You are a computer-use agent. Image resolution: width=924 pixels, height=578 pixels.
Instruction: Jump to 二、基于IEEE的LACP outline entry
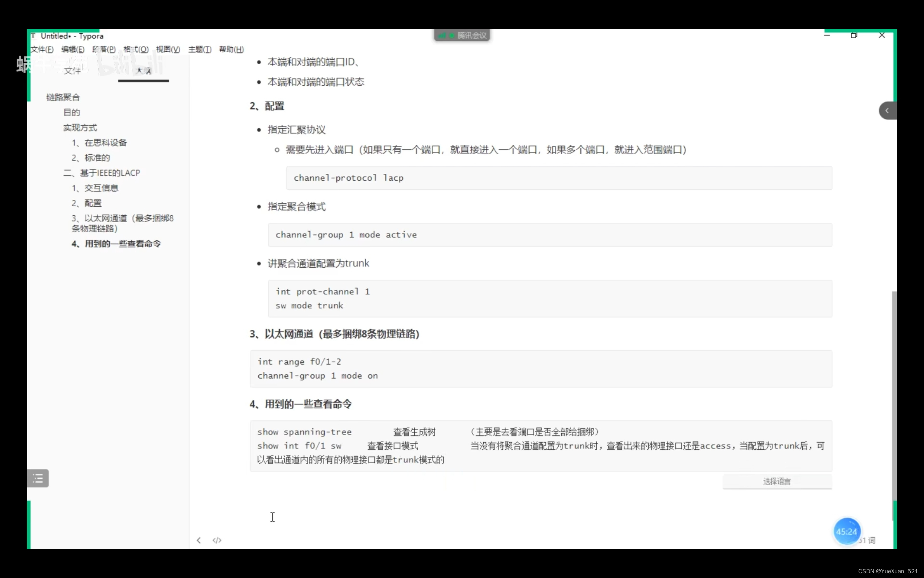coord(101,173)
